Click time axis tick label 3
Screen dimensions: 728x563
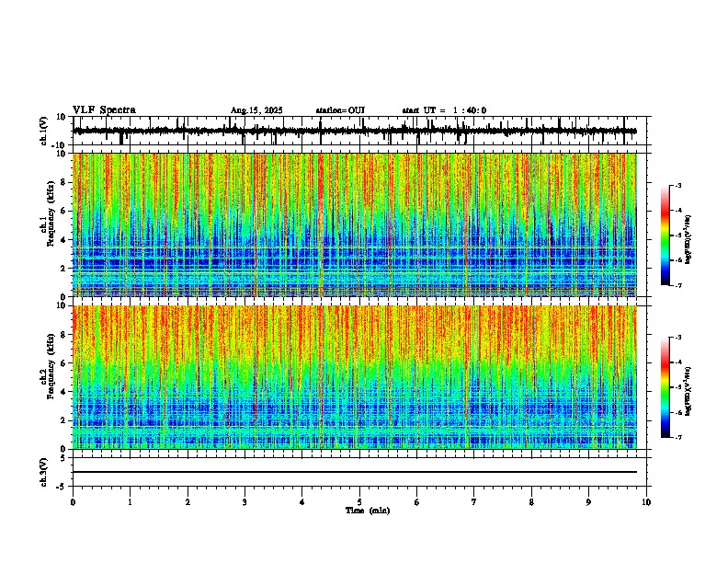[x=245, y=502]
